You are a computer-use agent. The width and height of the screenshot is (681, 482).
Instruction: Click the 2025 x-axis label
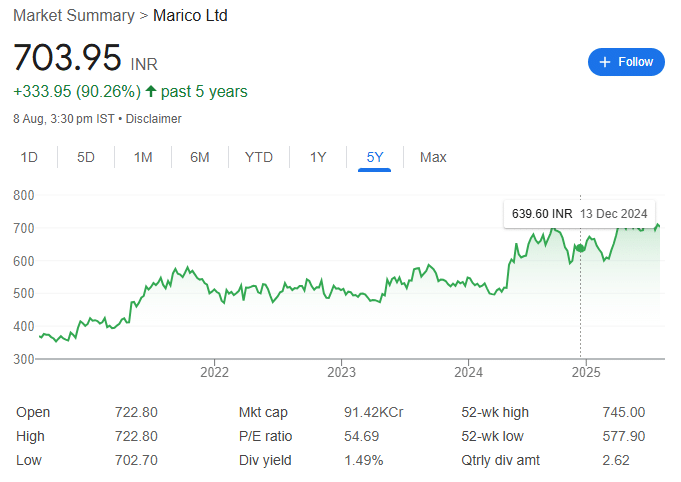coord(586,373)
